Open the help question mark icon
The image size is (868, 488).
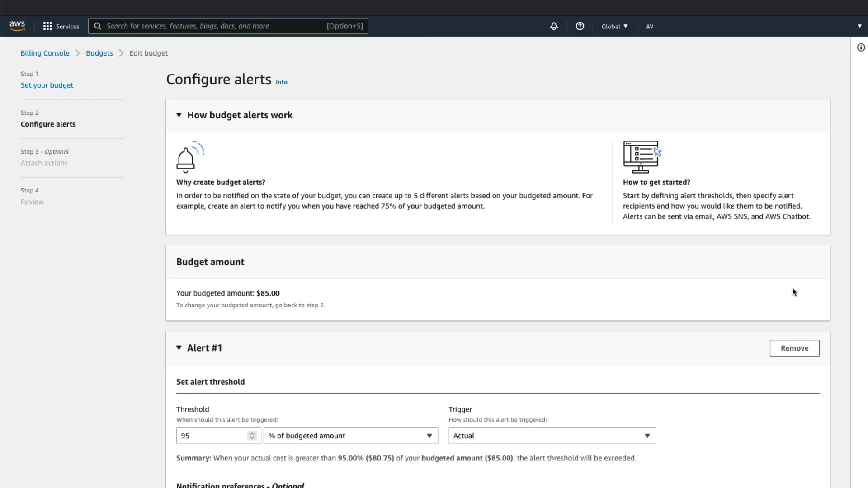click(x=580, y=26)
